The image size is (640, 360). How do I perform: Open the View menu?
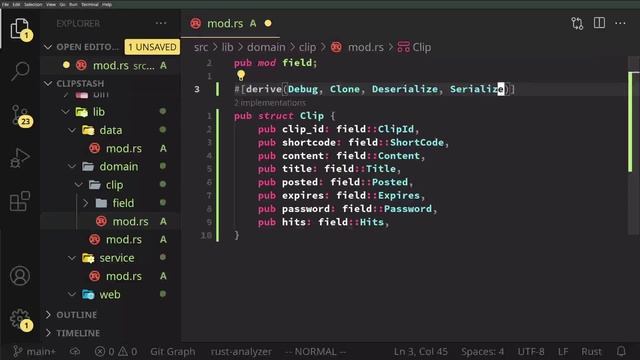click(x=51, y=4)
